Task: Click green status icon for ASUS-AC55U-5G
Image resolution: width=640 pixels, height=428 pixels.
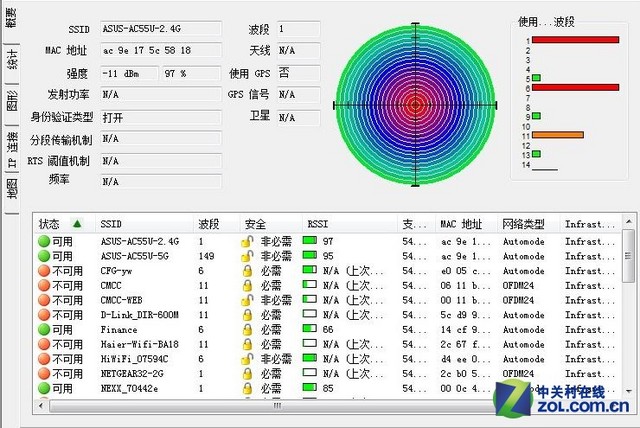Action: [x=44, y=256]
